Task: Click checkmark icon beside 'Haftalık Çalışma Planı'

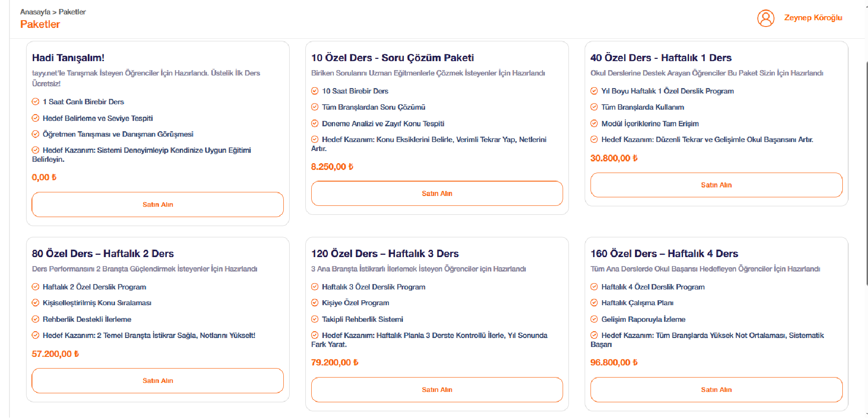Action: click(x=594, y=302)
